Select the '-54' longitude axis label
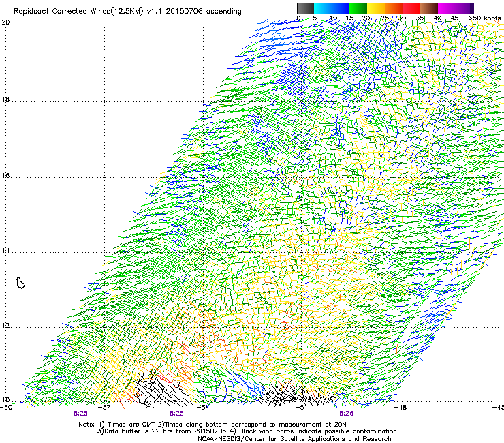The height and width of the screenshot is (443, 504). click(203, 408)
